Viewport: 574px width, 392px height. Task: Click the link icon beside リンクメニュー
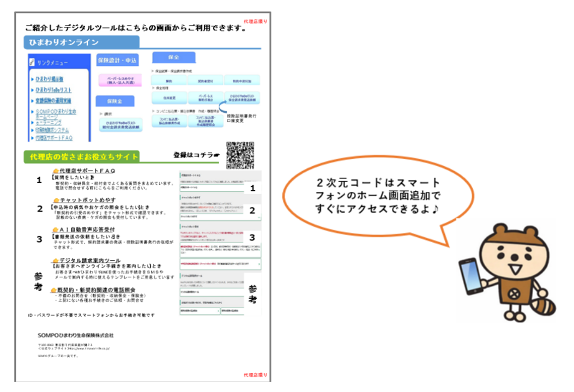coord(33,63)
